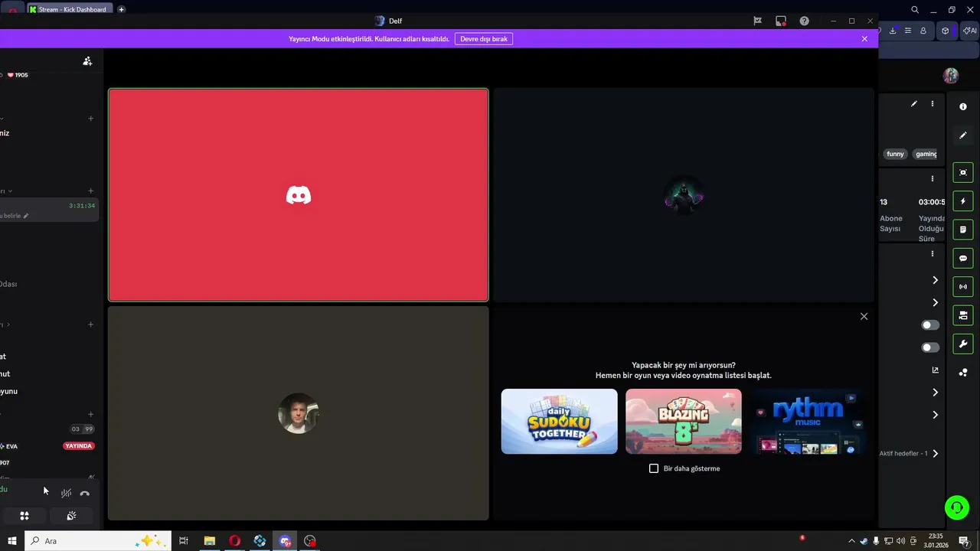Screen dimensions: 980x551
Task: Click the 'Ara' taskbar search box
Action: click(97, 541)
